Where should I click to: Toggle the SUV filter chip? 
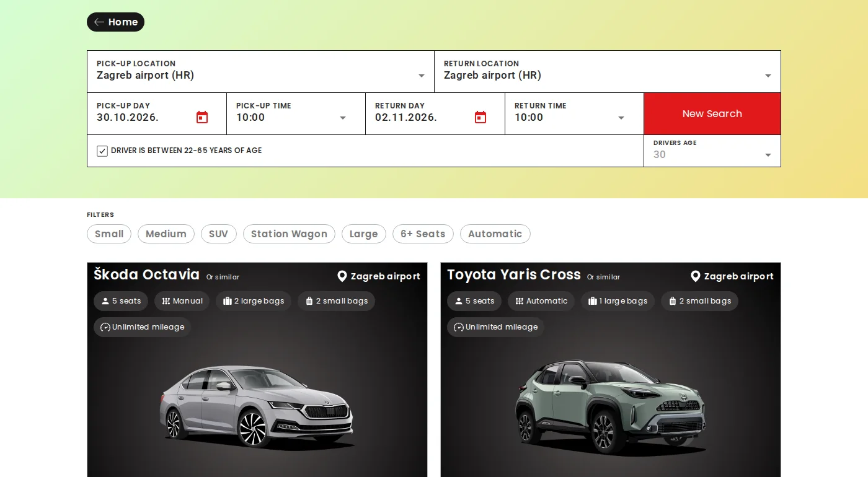coord(219,234)
